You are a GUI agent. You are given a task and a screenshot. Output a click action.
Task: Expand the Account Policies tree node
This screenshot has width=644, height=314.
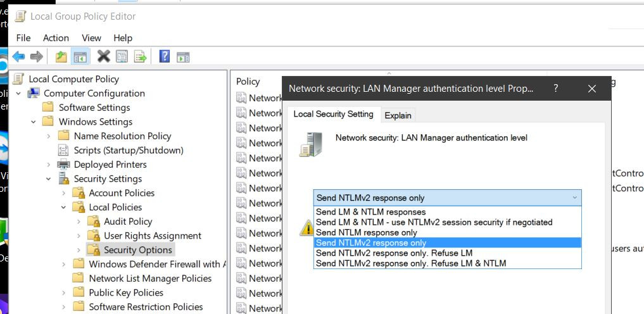(63, 193)
